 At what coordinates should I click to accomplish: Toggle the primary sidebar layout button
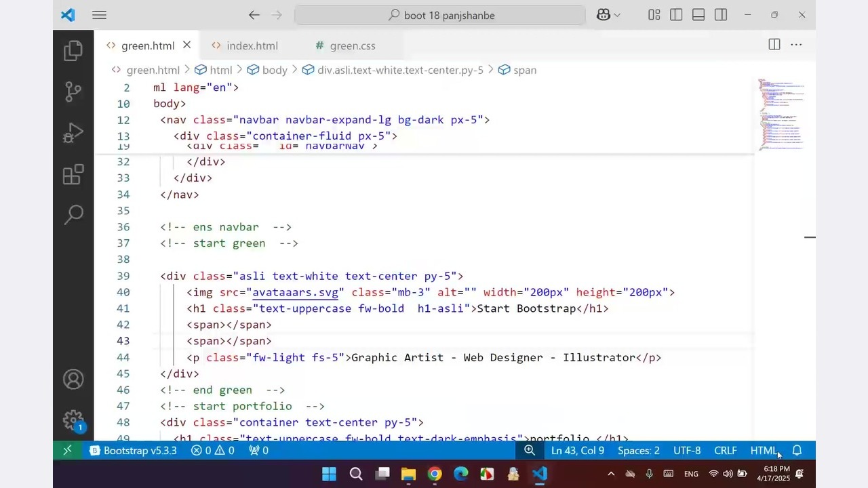(x=676, y=15)
